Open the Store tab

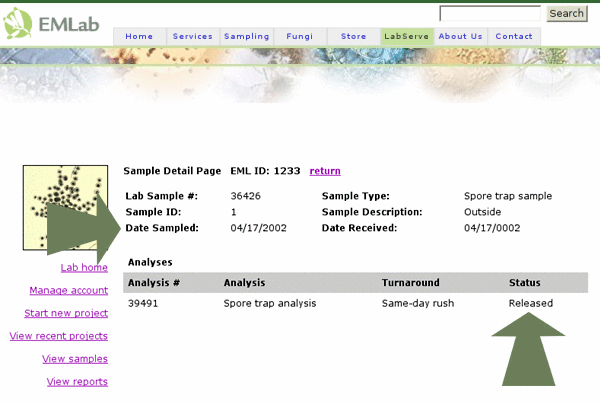[x=353, y=36]
